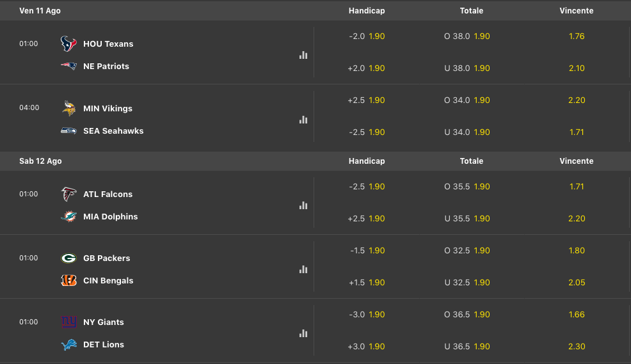Open the MIN Vikings team link
This screenshot has height=364, width=631.
[x=108, y=109]
